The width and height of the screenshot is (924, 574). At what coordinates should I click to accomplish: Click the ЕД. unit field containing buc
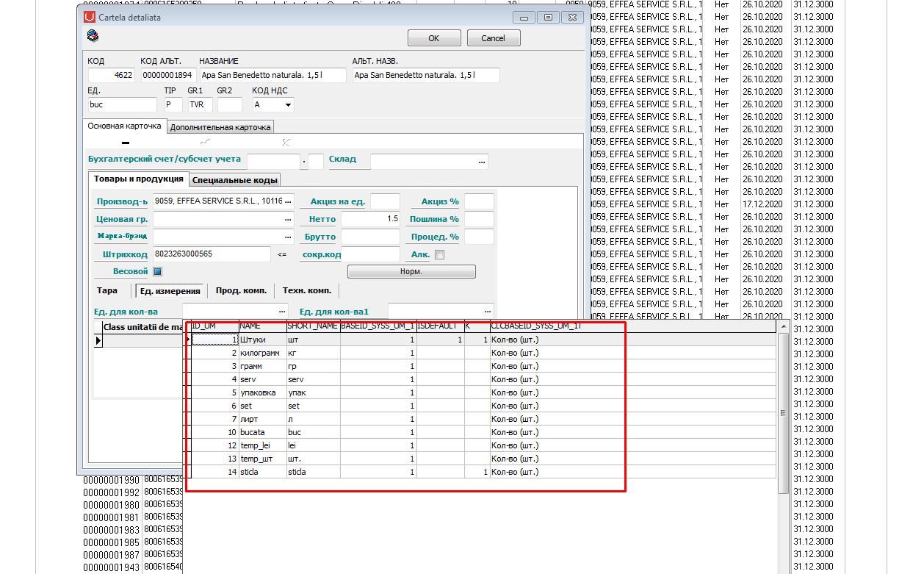[123, 105]
